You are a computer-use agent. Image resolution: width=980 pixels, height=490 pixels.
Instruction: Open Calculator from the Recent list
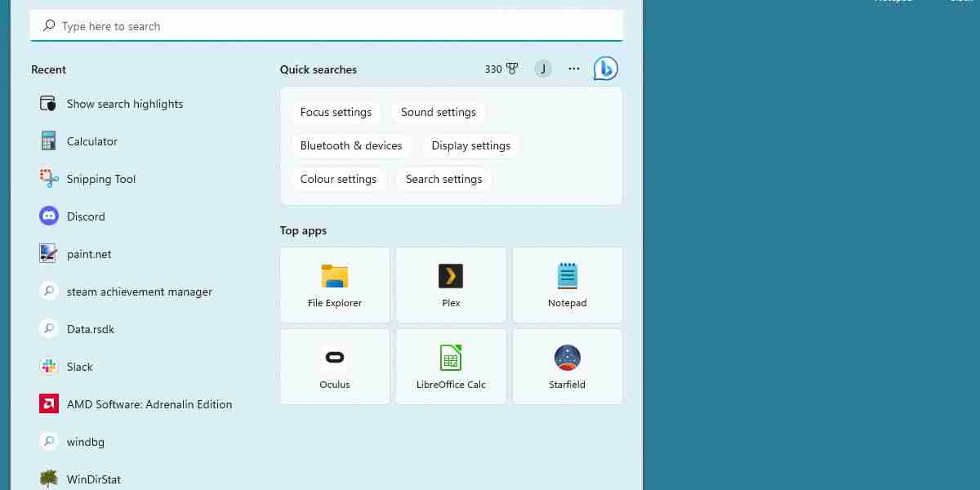(x=91, y=140)
